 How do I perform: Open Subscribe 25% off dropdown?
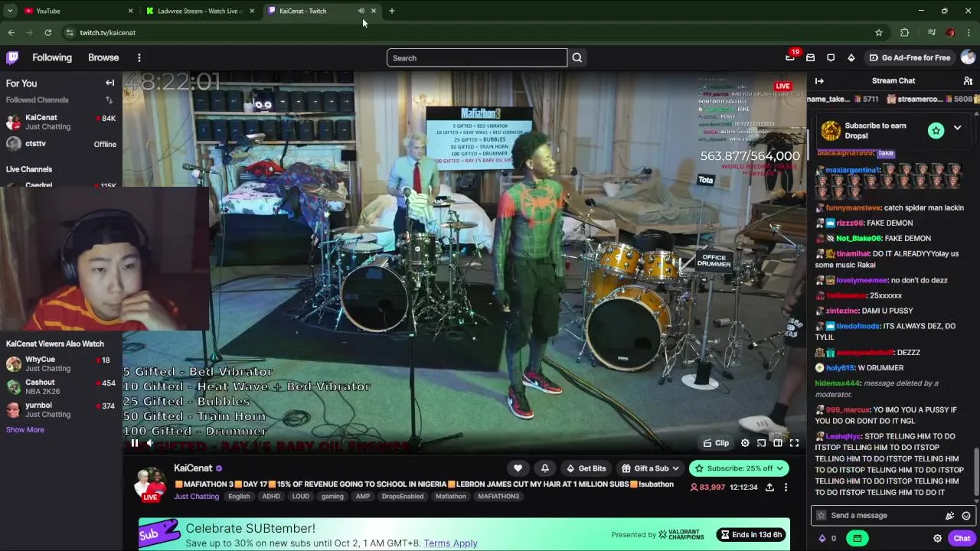point(739,468)
